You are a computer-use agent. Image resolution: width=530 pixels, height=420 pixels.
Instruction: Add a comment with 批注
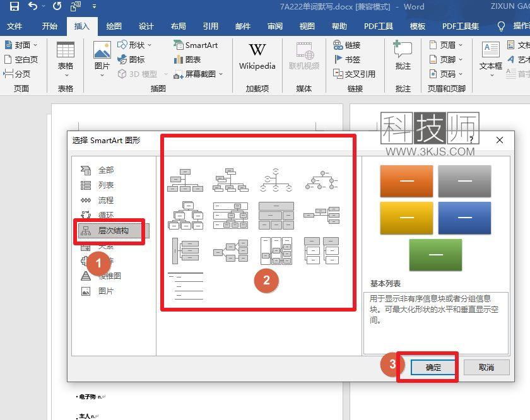(403, 55)
